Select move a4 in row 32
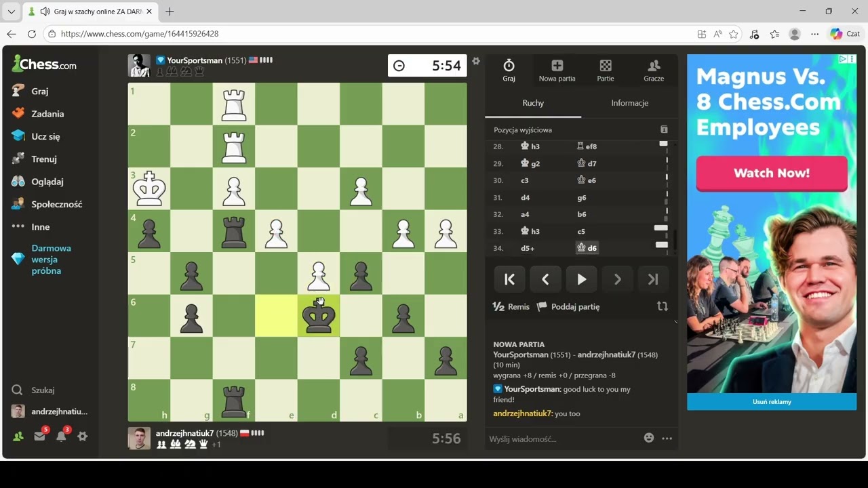The image size is (868, 488). click(x=524, y=214)
